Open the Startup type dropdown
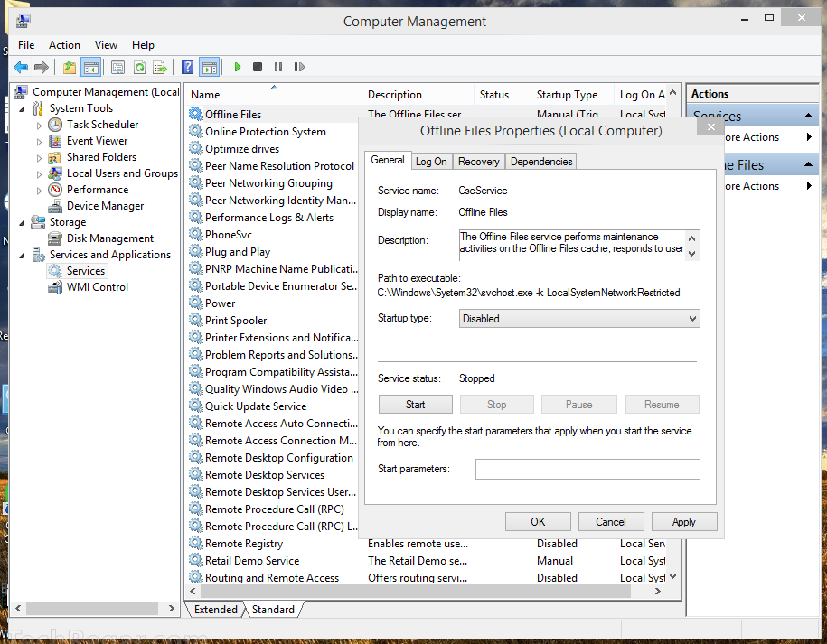 (x=579, y=318)
